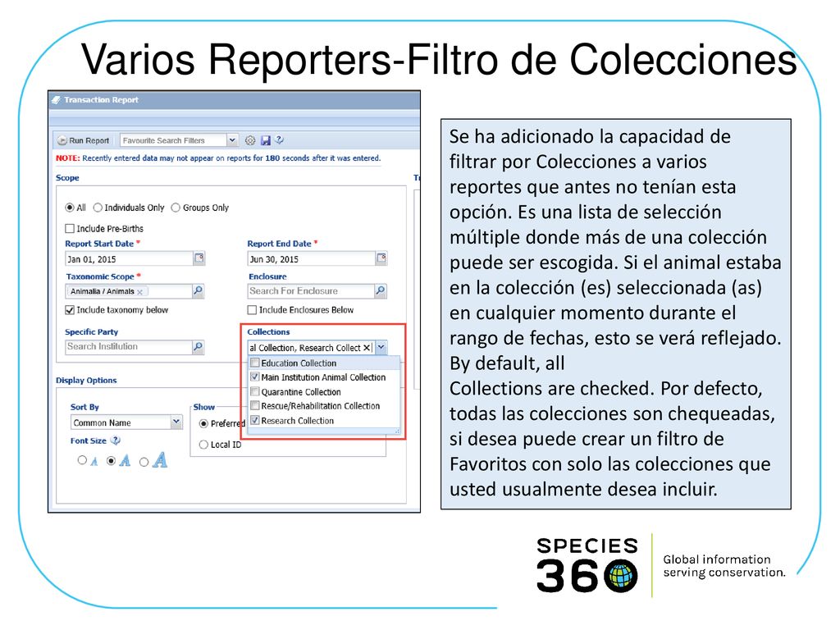Check the Rescue/Rehabilitation Collection option
Viewport: 840px width, 630px height.
point(255,405)
